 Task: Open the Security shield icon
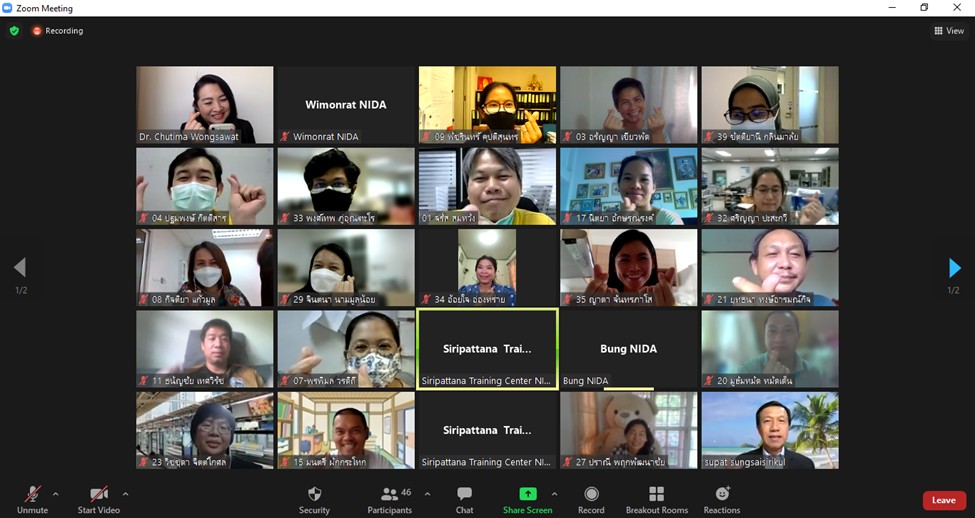314,494
